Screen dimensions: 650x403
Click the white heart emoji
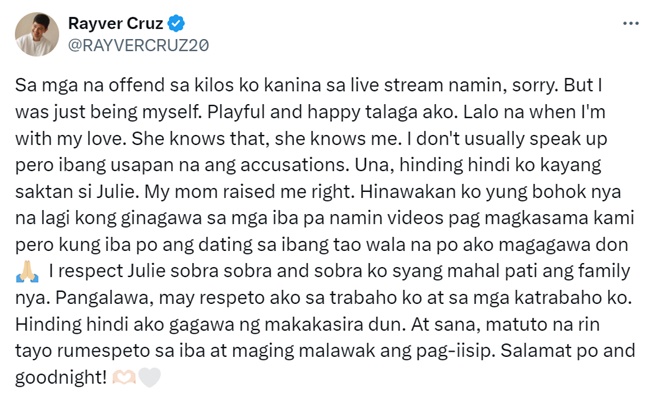(149, 377)
